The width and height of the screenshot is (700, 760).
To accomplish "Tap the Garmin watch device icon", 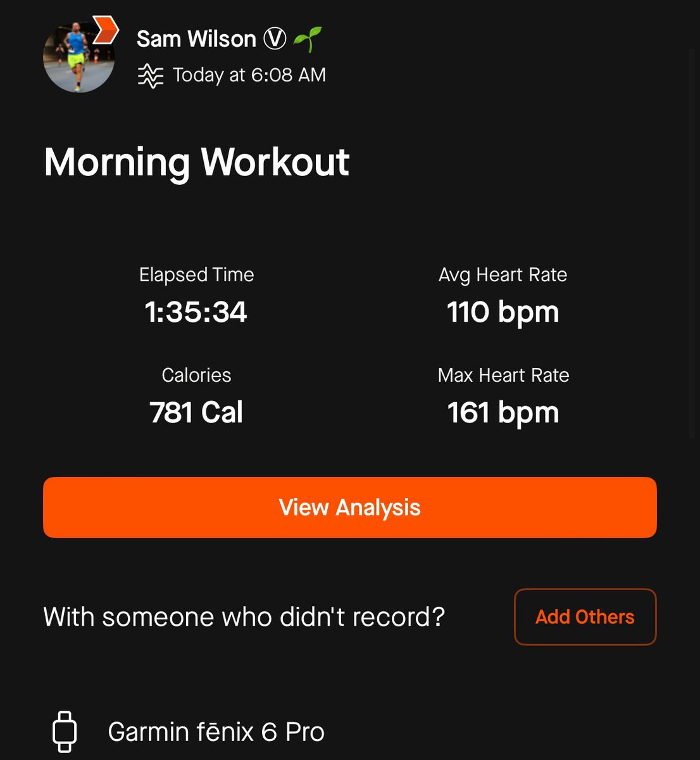I will 65,731.
